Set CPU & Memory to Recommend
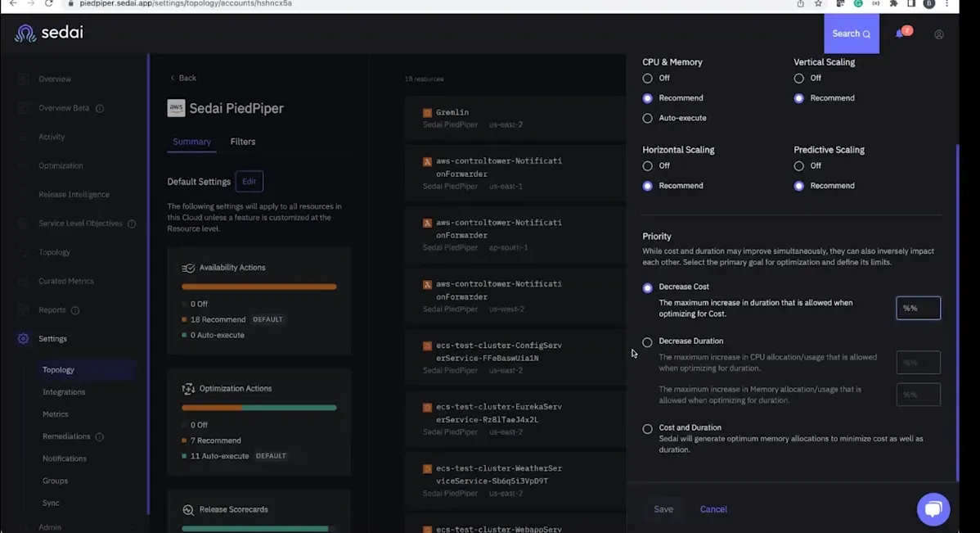Screen dimensions: 980x533 click(648, 98)
